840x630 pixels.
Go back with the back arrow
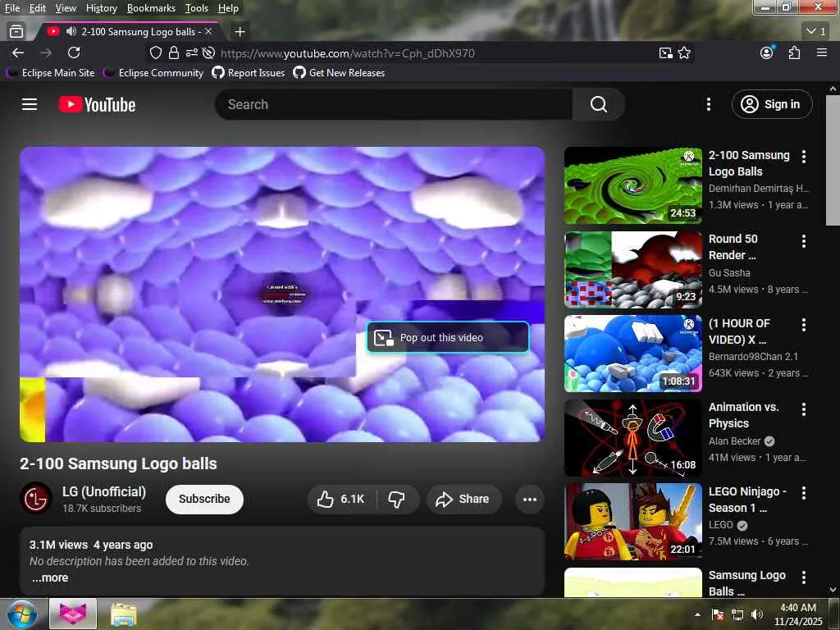click(x=18, y=52)
